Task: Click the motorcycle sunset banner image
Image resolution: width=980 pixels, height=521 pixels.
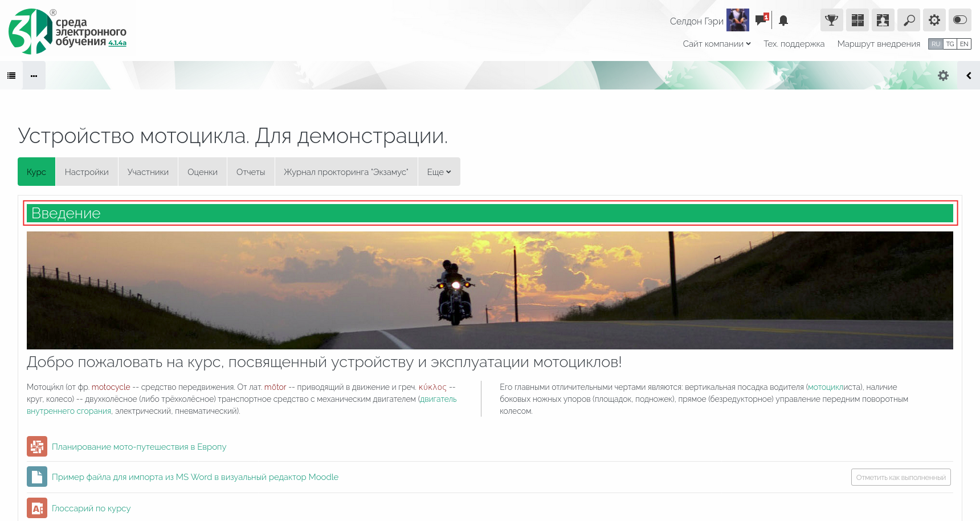Action: tap(489, 290)
